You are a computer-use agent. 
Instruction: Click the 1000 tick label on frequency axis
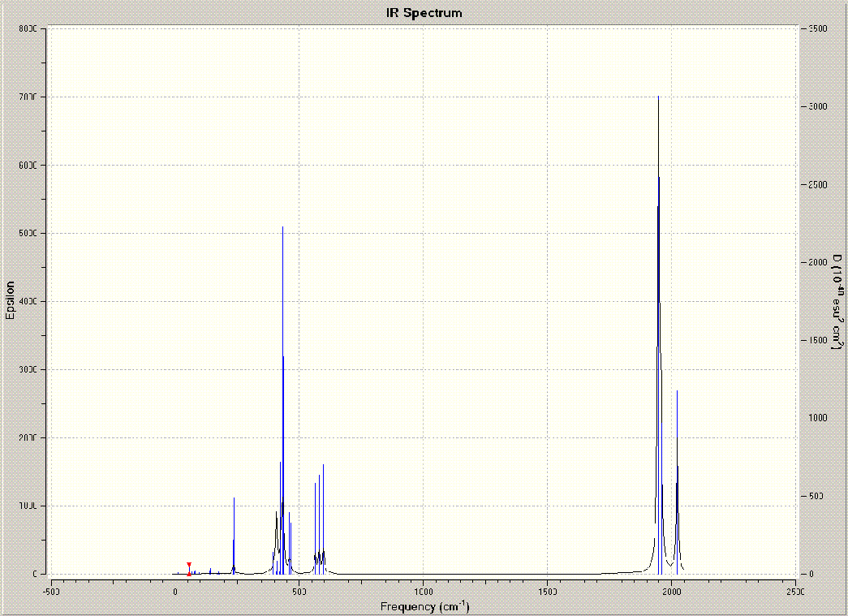coord(423,592)
